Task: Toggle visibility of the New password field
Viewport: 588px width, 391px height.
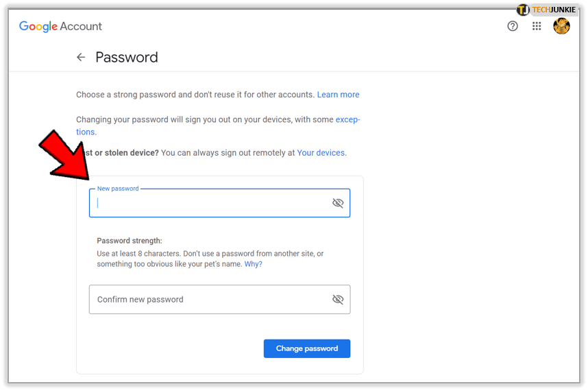Action: [337, 203]
